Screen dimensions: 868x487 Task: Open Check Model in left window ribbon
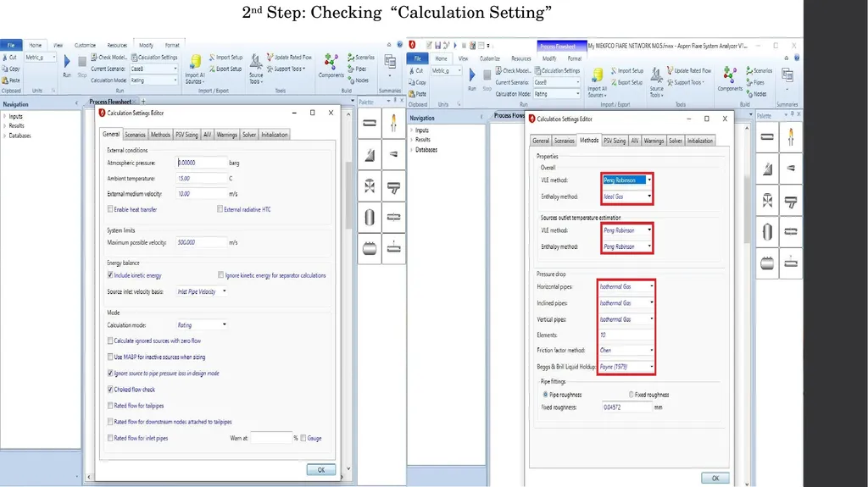[108, 57]
